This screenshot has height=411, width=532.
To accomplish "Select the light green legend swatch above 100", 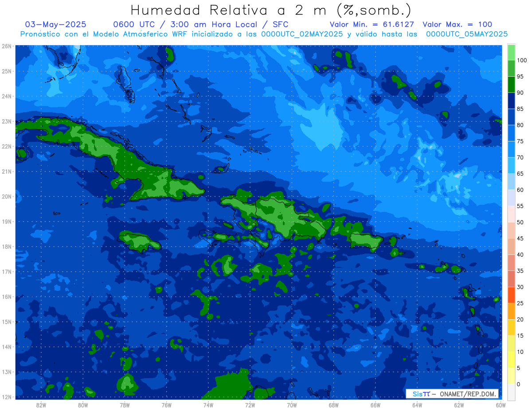I will pyautogui.click(x=511, y=52).
